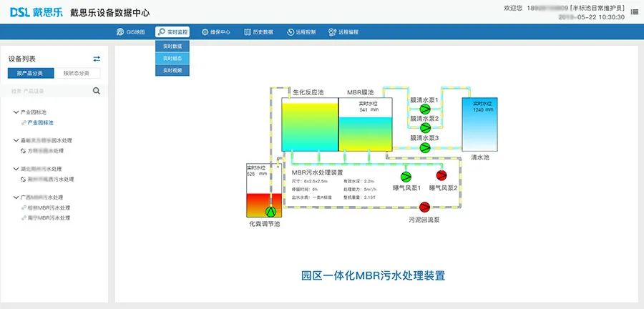This screenshot has height=309, width=644.
Task: Switch device list to 按产品分类
Action: click(30, 73)
